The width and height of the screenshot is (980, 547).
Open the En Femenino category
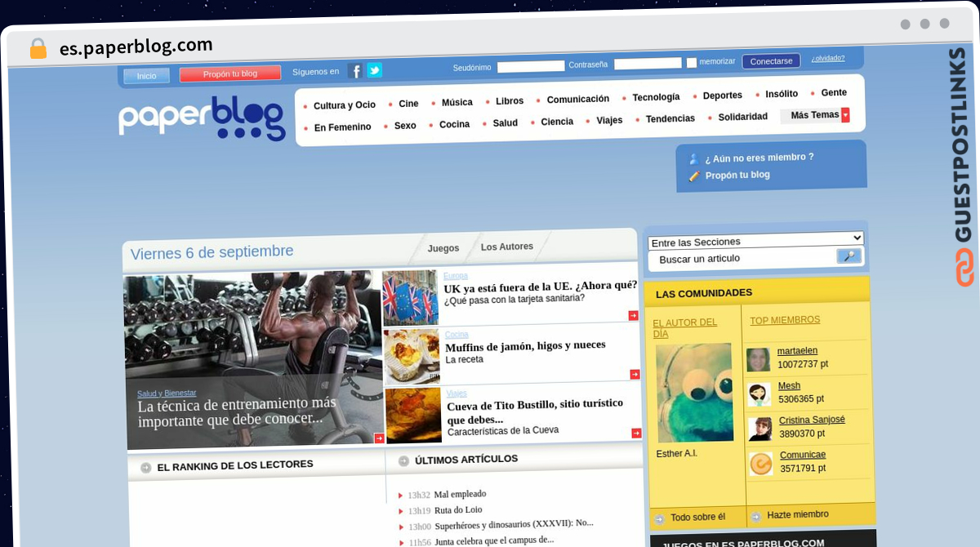coord(342,127)
